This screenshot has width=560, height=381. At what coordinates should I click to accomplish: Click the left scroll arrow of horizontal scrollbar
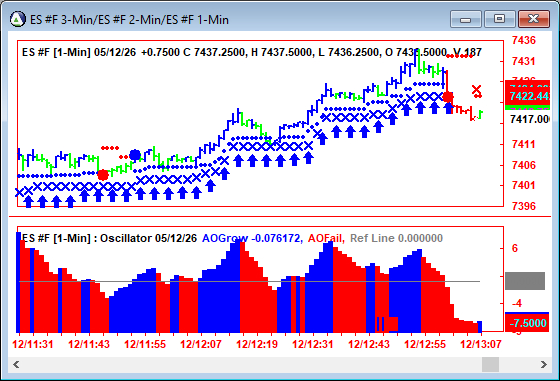point(16,365)
